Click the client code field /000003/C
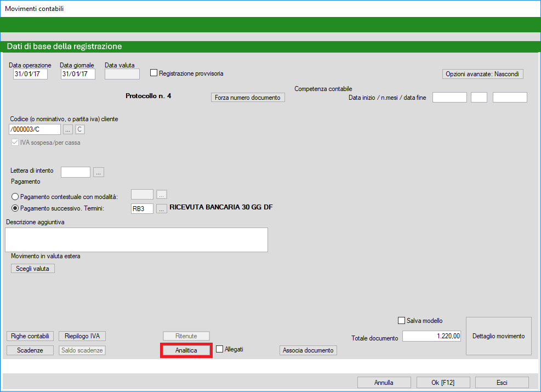The height and width of the screenshot is (392, 541). coord(35,129)
